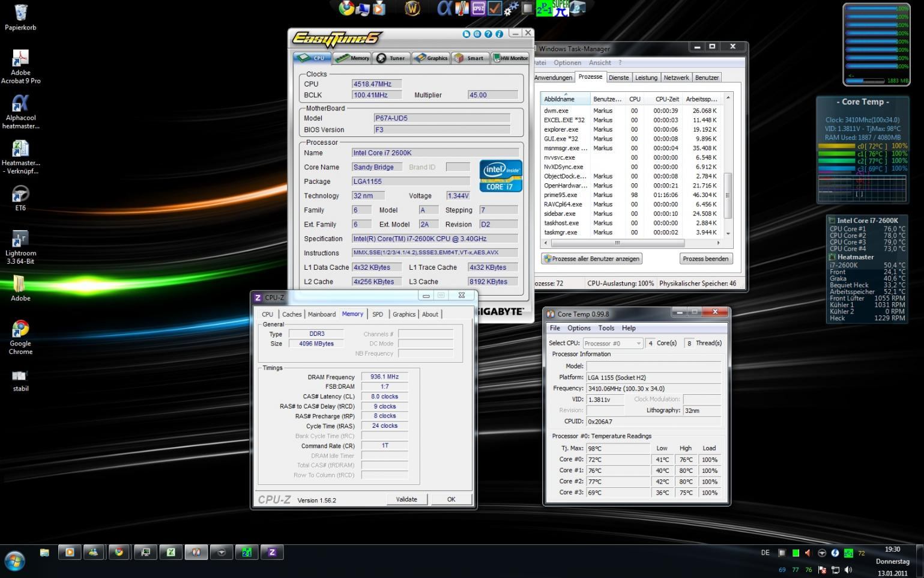Open Adobe Acrobat 9 Pro desktop shortcut
Viewport: 924px width, 578px height.
tap(20, 66)
